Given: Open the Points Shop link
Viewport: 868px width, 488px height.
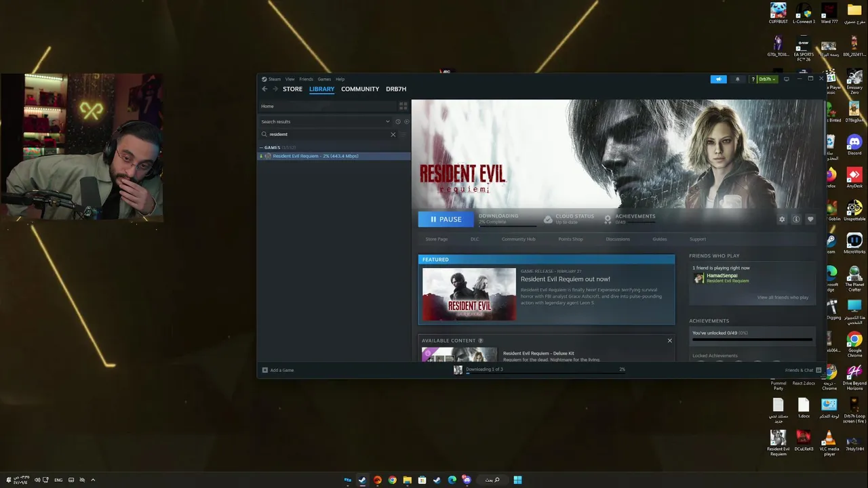Looking at the screenshot, I should (x=570, y=239).
